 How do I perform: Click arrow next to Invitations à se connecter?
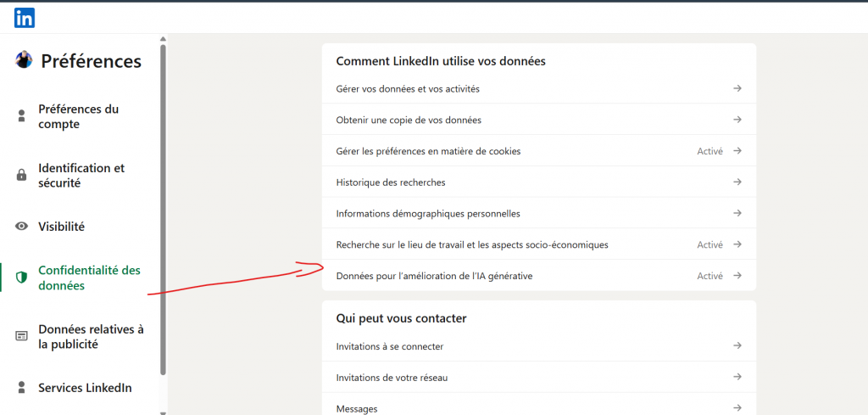click(x=737, y=345)
